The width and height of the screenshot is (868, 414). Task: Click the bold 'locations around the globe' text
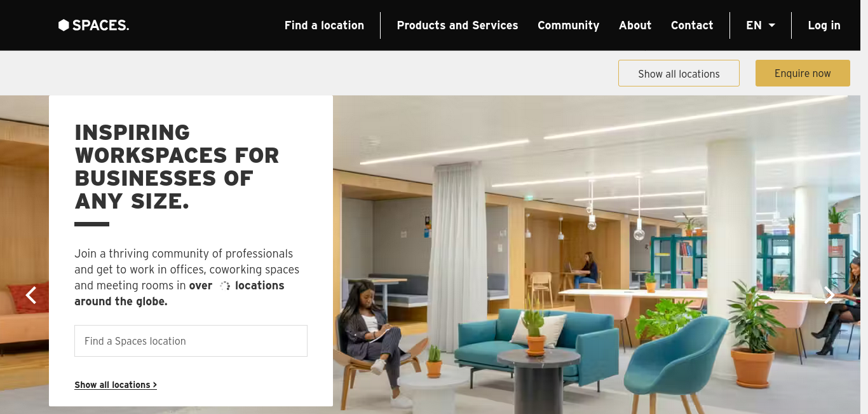coord(180,294)
